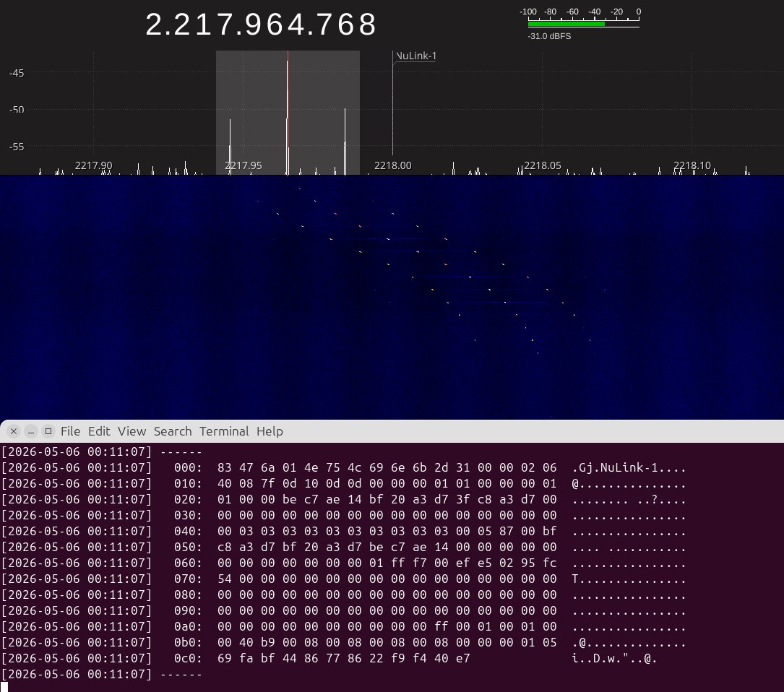
Task: Click the hex row at offset 040:
Action: click(343, 531)
